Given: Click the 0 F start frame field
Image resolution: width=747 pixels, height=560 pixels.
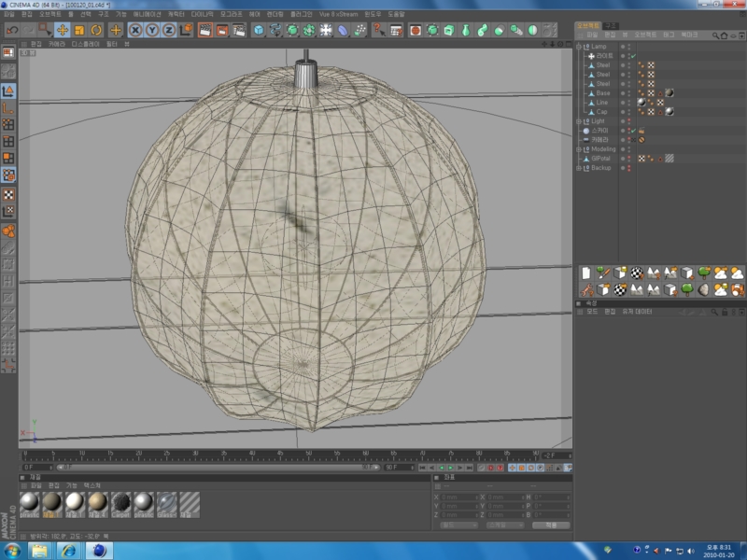Looking at the screenshot, I should click(37, 468).
